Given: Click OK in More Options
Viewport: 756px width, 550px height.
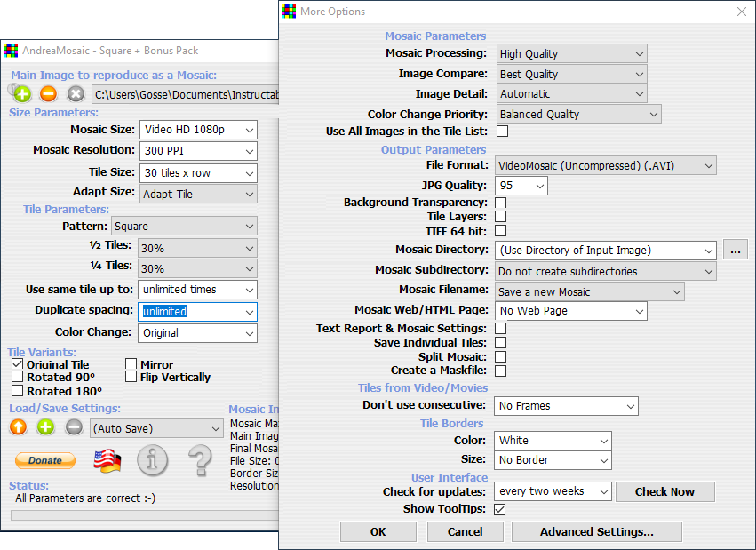Looking at the screenshot, I should point(378,531).
